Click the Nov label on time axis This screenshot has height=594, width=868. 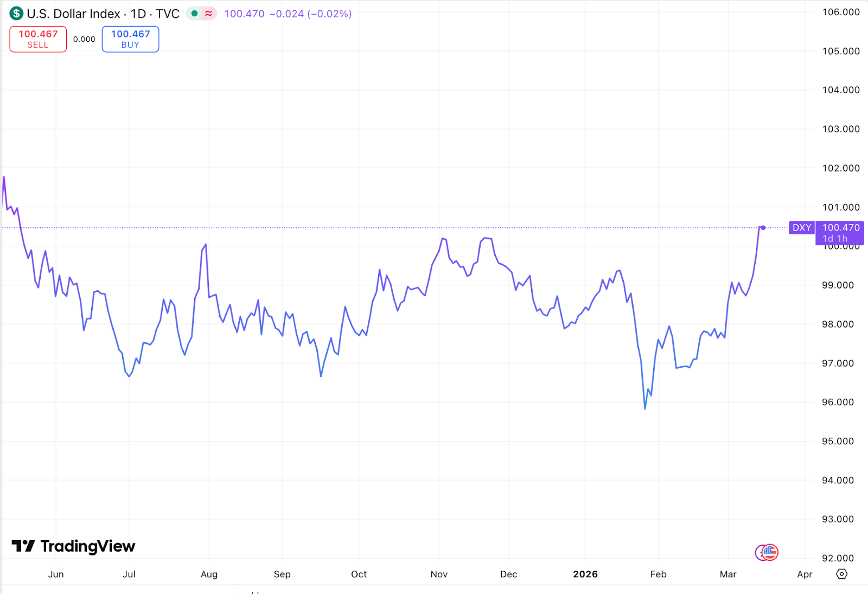pyautogui.click(x=439, y=574)
